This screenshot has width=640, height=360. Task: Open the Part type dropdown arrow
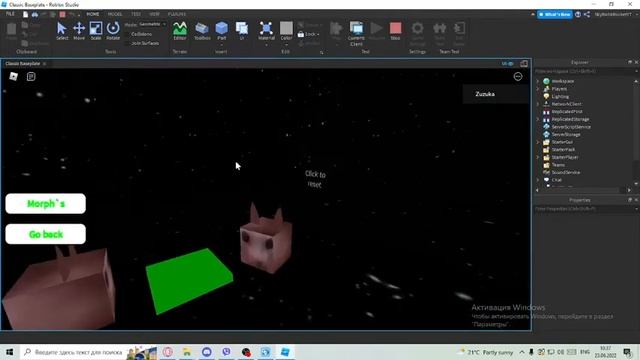coord(222,45)
